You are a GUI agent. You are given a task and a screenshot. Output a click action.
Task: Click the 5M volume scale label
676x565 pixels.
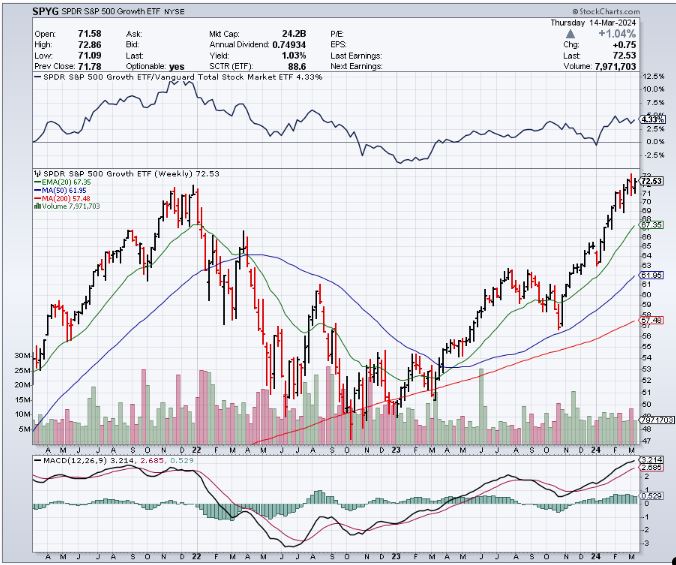[25, 429]
